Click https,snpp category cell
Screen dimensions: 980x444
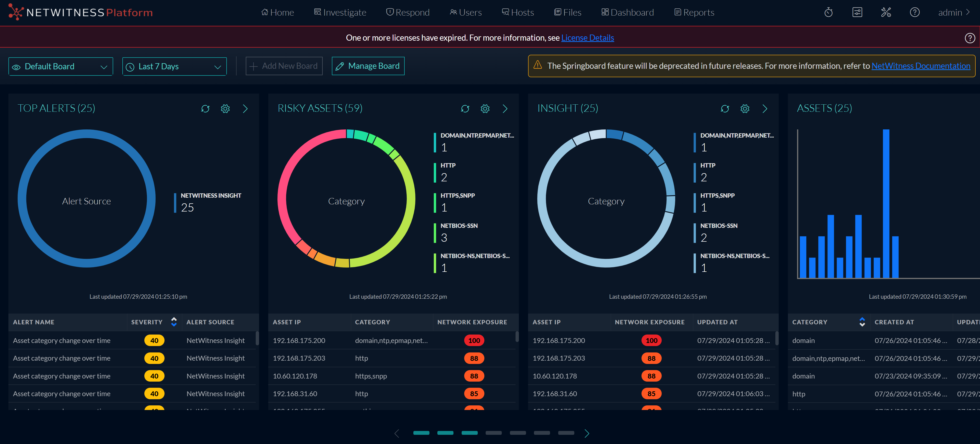(x=370, y=376)
